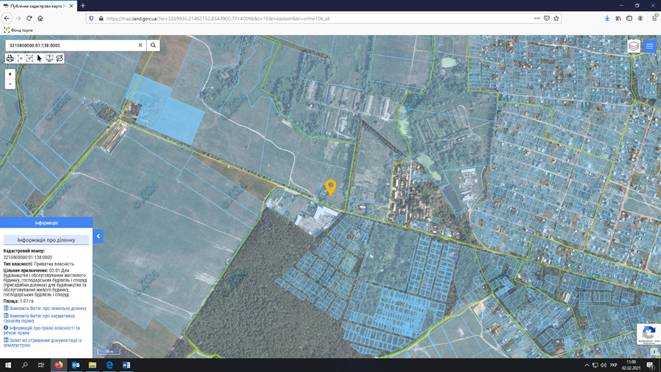Click the identify-info monitor tool icon

(49, 58)
